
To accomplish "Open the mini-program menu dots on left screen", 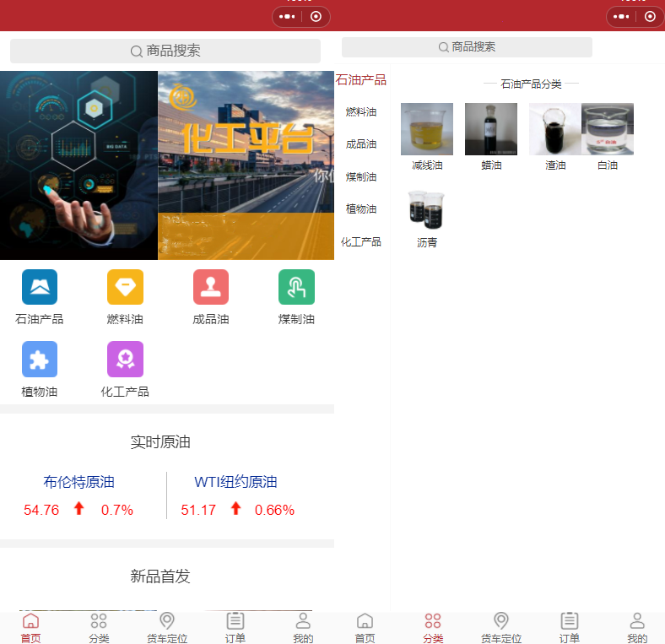I will tap(287, 17).
